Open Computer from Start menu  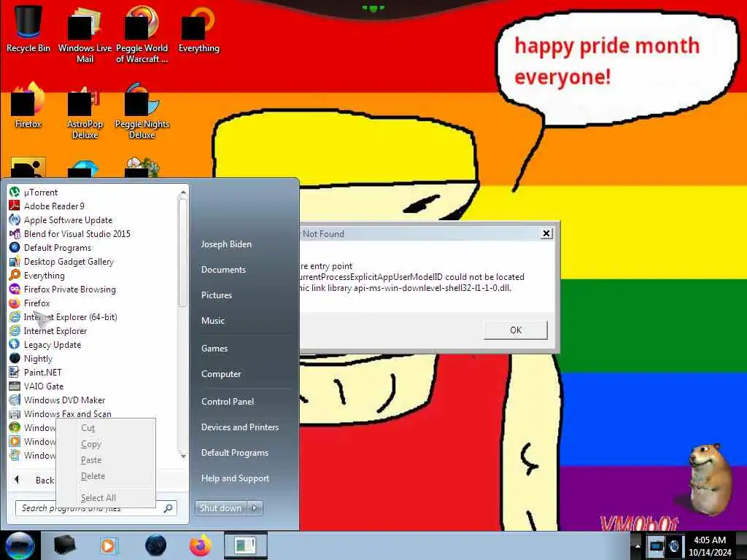(x=221, y=374)
